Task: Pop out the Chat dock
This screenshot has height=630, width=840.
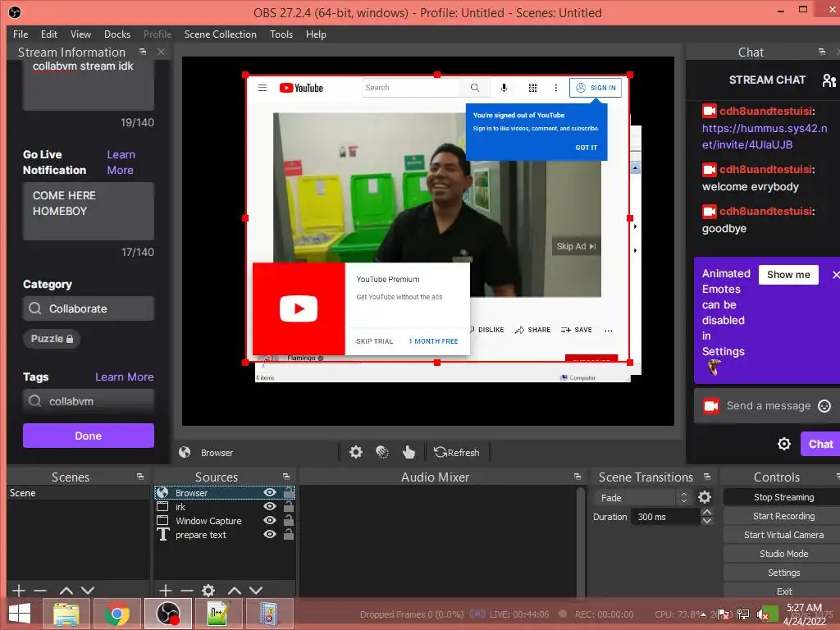Action: pos(822,52)
